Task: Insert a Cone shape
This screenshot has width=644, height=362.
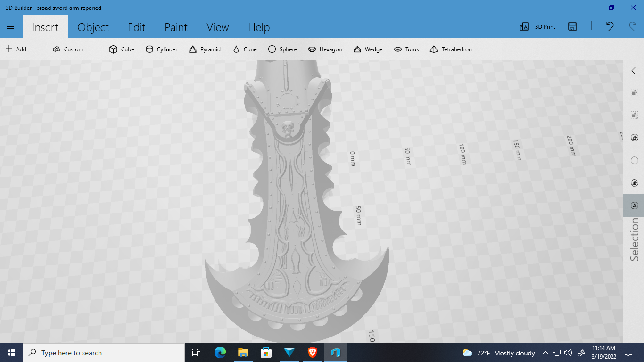Action: tap(245, 49)
